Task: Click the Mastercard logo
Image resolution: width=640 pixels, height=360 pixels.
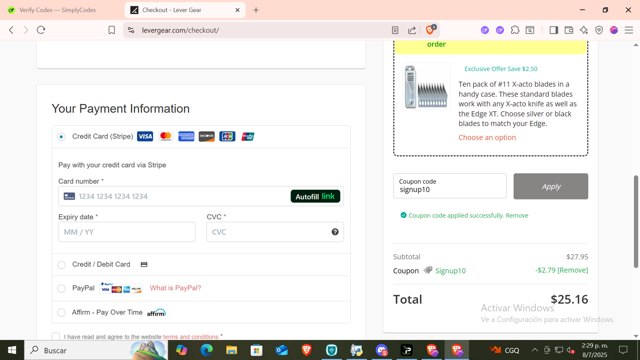Action: click(x=165, y=136)
